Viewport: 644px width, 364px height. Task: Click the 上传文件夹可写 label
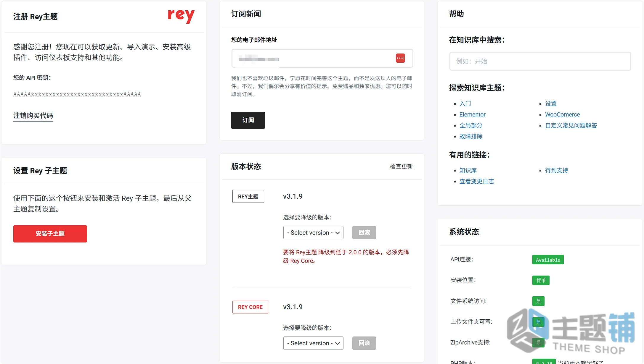(471, 322)
